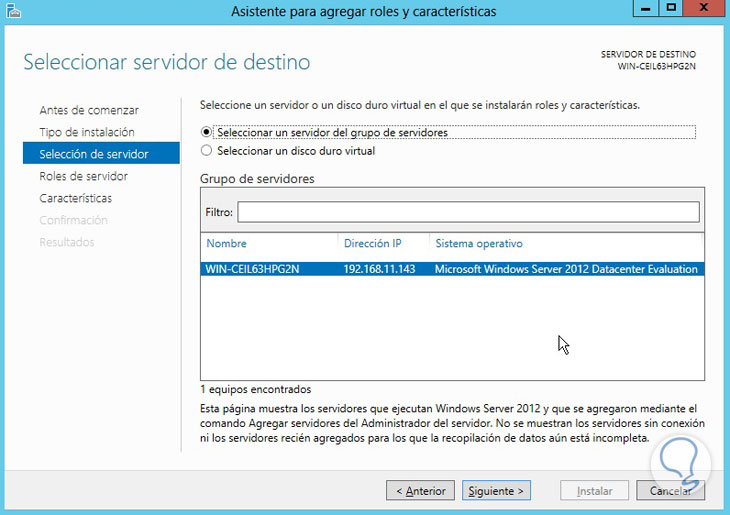The image size is (730, 515).
Task: Sort by the Nombre column header
Action: [x=226, y=244]
